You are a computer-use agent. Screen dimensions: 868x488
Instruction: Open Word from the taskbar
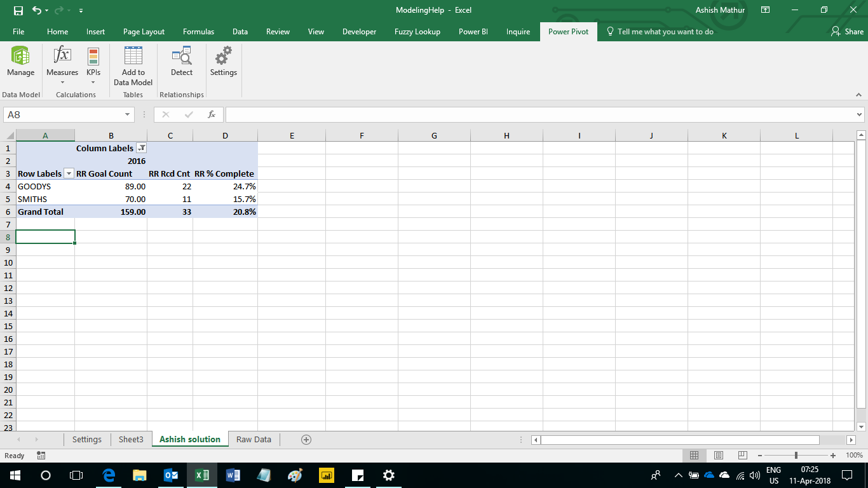[233, 475]
